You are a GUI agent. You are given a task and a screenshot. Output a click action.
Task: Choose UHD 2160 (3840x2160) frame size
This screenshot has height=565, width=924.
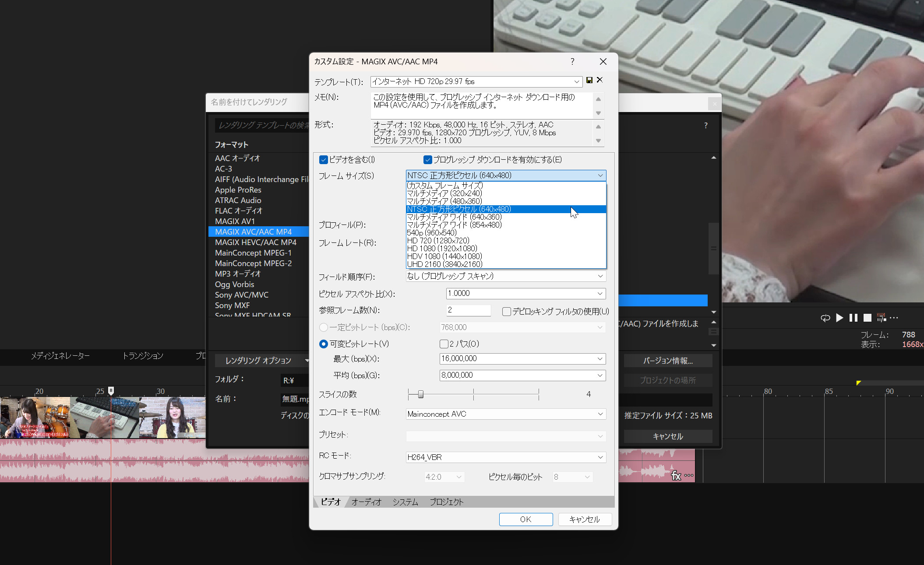coord(506,264)
